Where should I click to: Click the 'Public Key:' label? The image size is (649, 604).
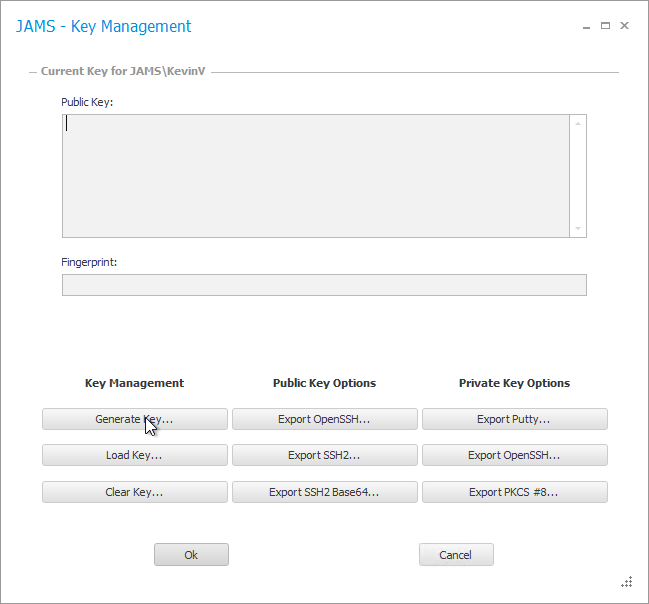(x=87, y=102)
